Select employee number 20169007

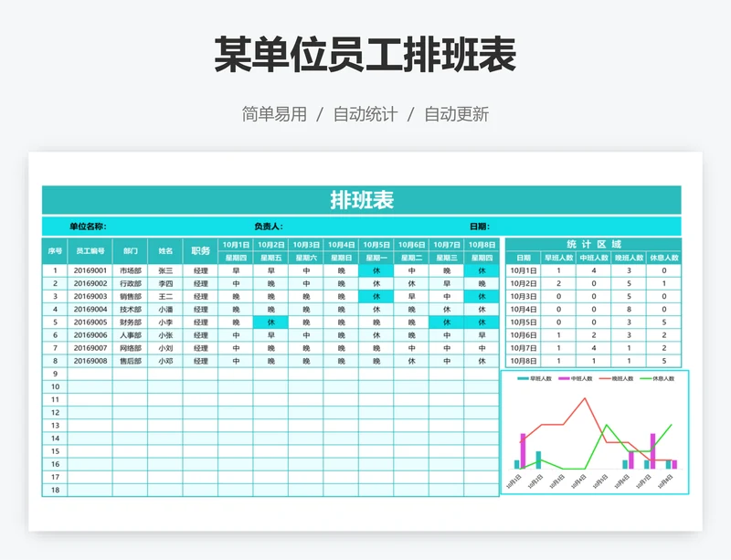click(90, 348)
